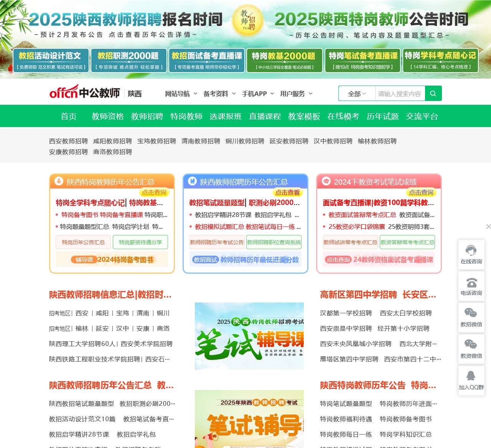Close the floating sidebar with X
The image size is (491, 448).
coord(488,226)
